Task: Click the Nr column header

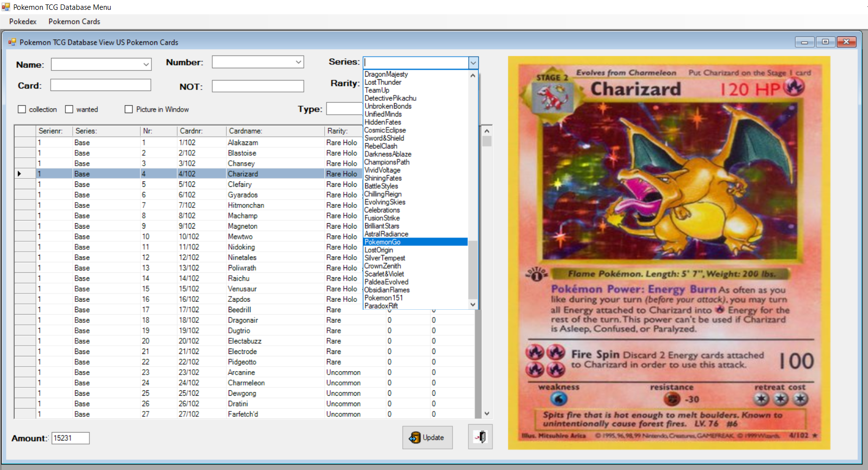Action: [159, 131]
